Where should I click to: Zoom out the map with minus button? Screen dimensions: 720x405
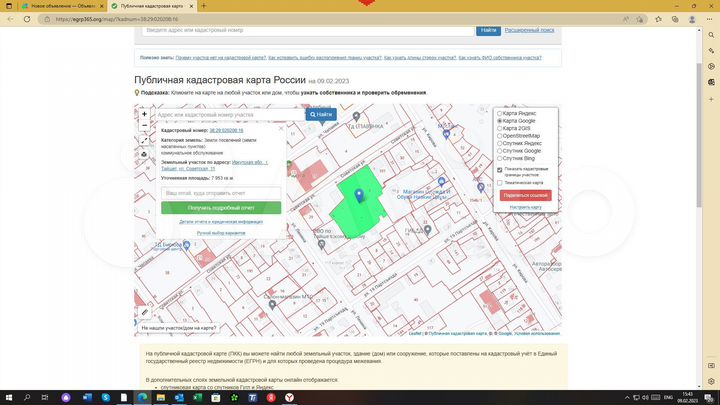[144, 125]
